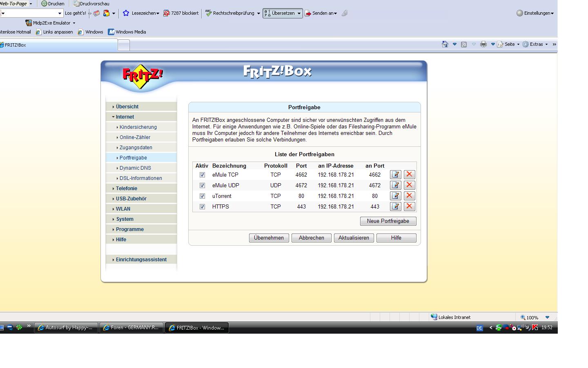Collapse the Internet menu section
The width and height of the screenshot is (588, 368).
141,117
